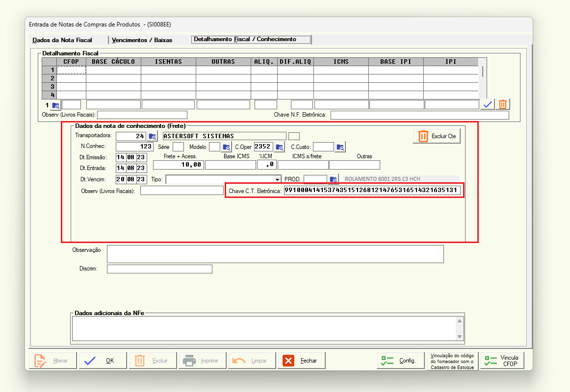The height and width of the screenshot is (392, 570).
Task: Close the form with Fechar
Action: [x=302, y=361]
